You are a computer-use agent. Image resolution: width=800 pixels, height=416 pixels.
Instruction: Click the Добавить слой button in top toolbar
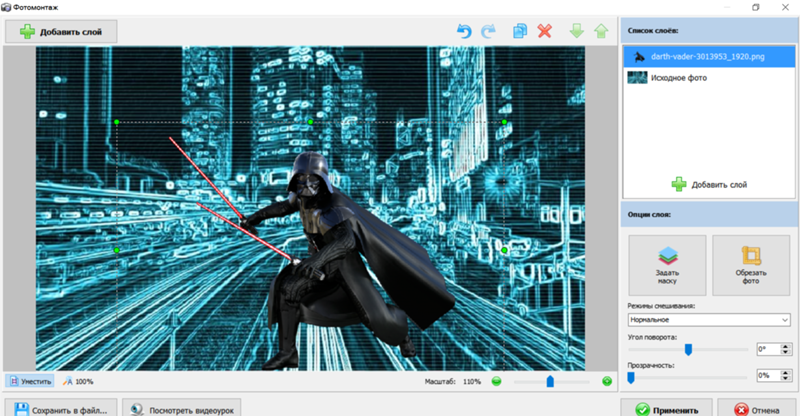click(61, 32)
